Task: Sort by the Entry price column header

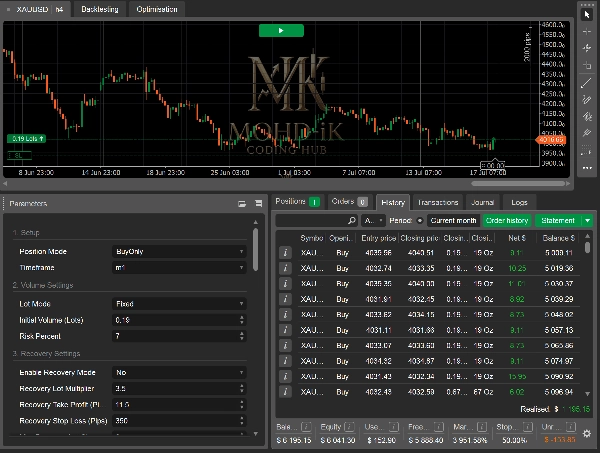Action: point(378,238)
